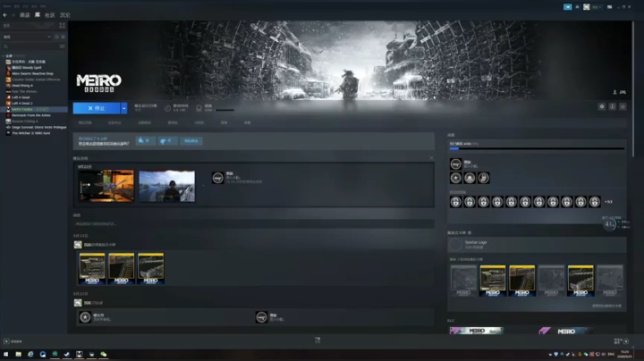This screenshot has height=361, width=644.
Task: Click the magnifier in library search
Action: (x=5, y=46)
